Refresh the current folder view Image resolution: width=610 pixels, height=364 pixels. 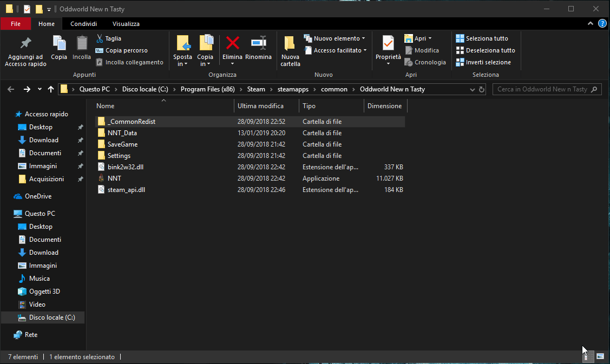pyautogui.click(x=482, y=89)
